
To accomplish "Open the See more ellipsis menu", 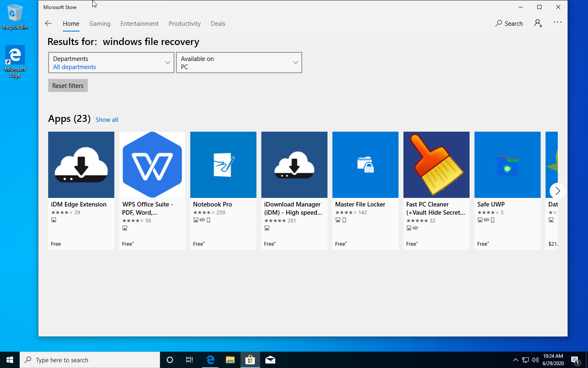I will coord(558,22).
